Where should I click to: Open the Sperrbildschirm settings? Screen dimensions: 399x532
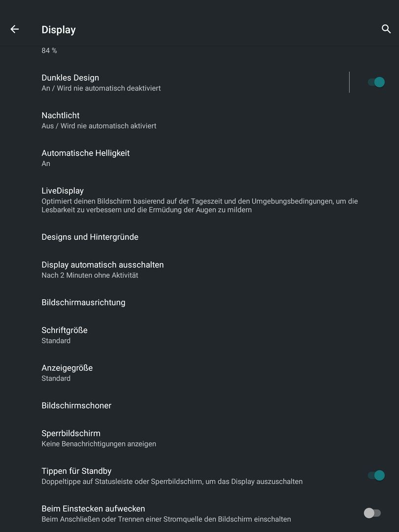click(x=199, y=438)
